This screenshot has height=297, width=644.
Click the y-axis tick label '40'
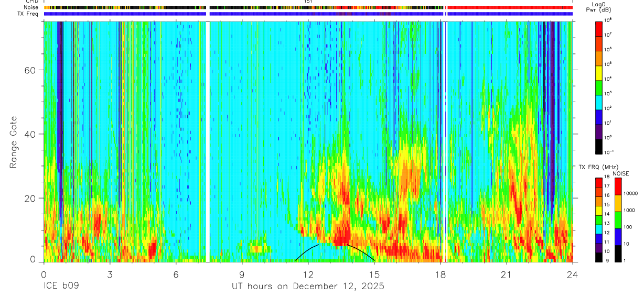tap(30, 134)
